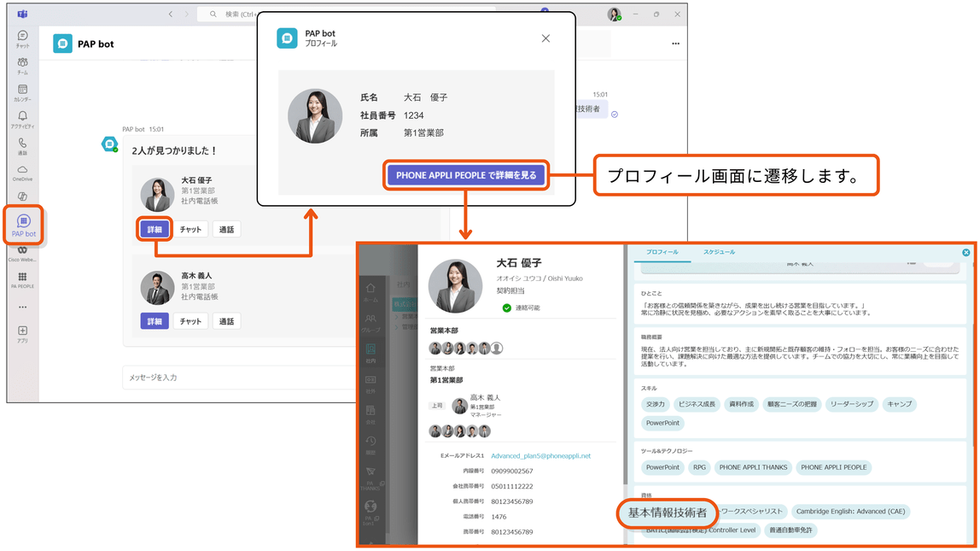Expand more apps ellipsis in sidebar
980x551 pixels.
pos(22,307)
